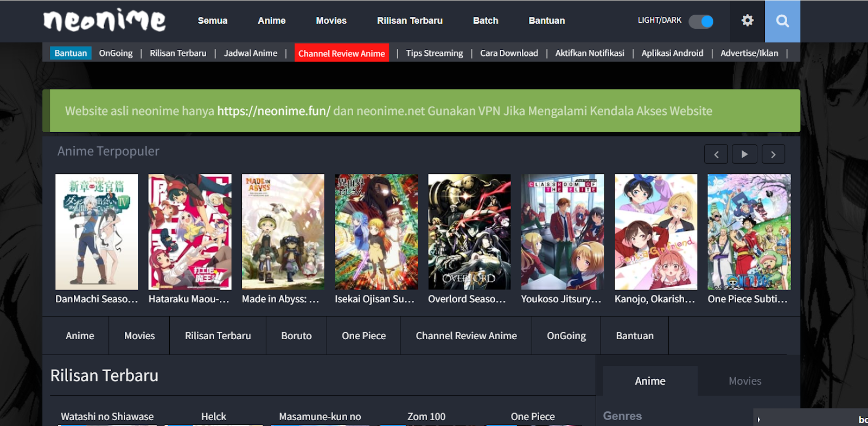Open the Watashi no Shiawase release
Viewport: 868px width, 426px height.
click(107, 417)
